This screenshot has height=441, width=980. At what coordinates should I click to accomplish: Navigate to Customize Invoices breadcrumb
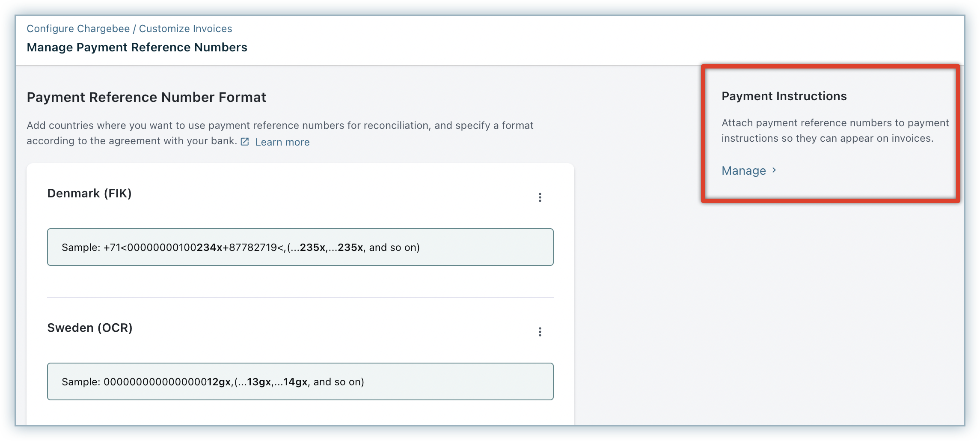pos(185,29)
